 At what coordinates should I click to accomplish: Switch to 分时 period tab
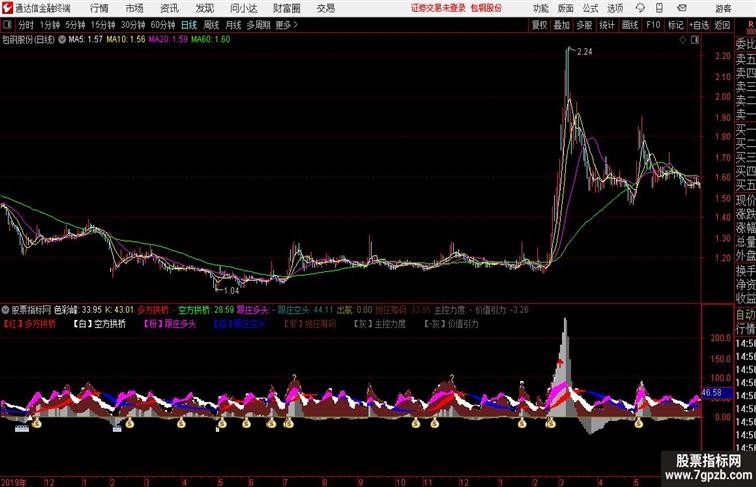point(26,25)
